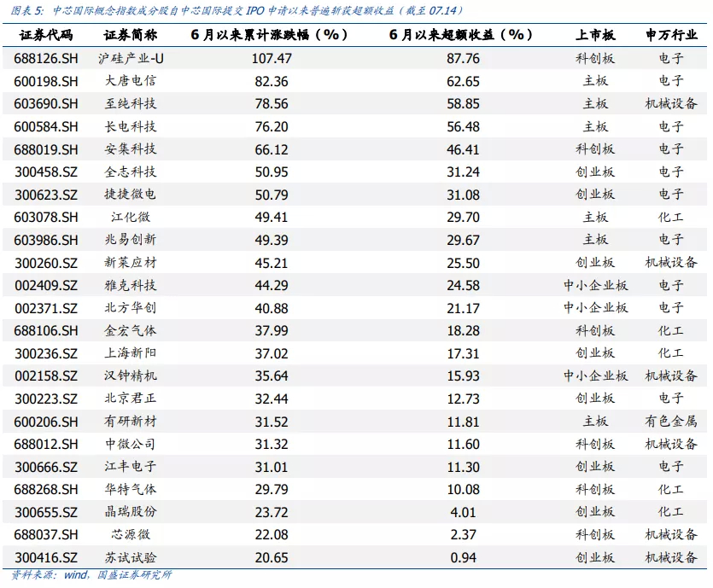Select stock code 603078.SH
Image resolution: width=713 pixels, height=588 pixels.
point(46,218)
